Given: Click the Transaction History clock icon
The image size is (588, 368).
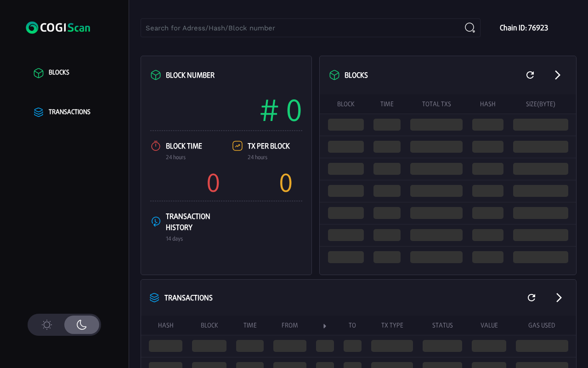Looking at the screenshot, I should tap(156, 221).
